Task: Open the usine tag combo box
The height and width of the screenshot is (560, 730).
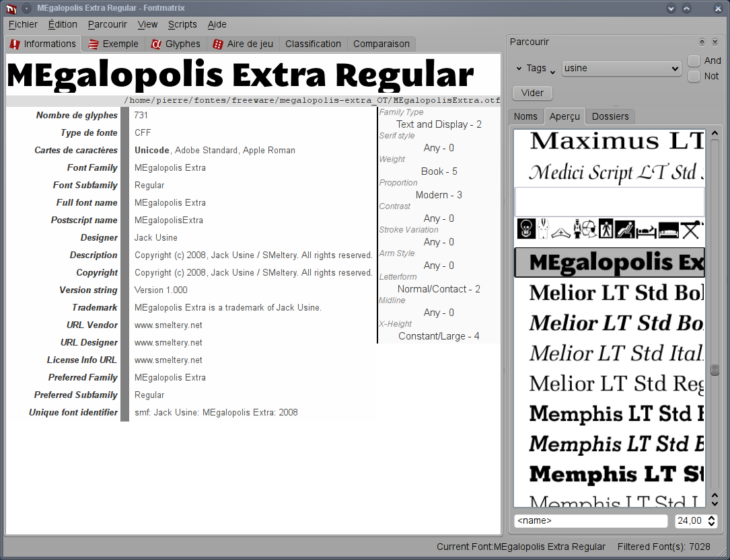Action: (x=621, y=69)
